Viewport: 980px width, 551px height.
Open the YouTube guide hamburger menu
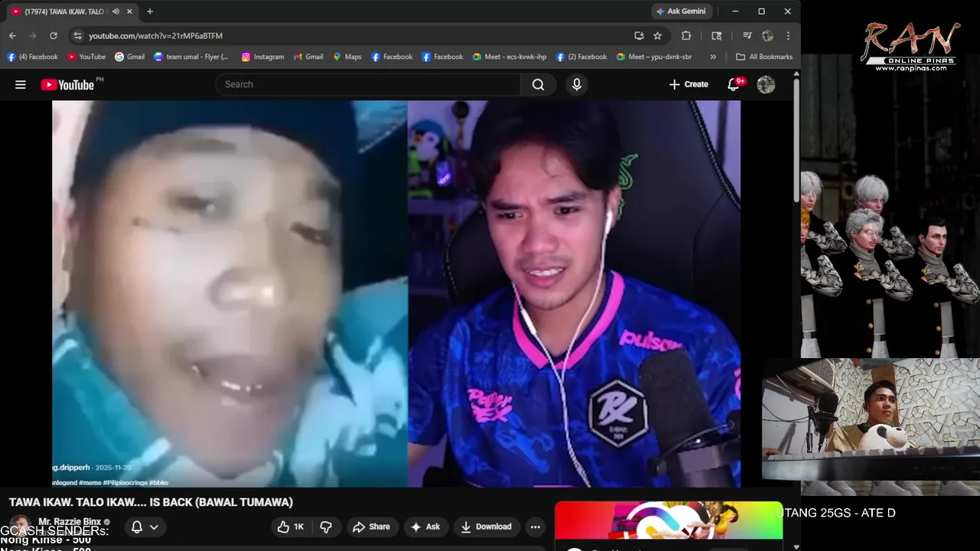pos(21,85)
